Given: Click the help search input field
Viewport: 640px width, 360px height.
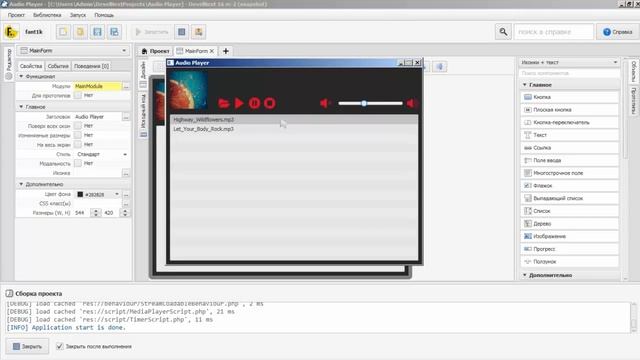Looking at the screenshot, I should tap(554, 32).
